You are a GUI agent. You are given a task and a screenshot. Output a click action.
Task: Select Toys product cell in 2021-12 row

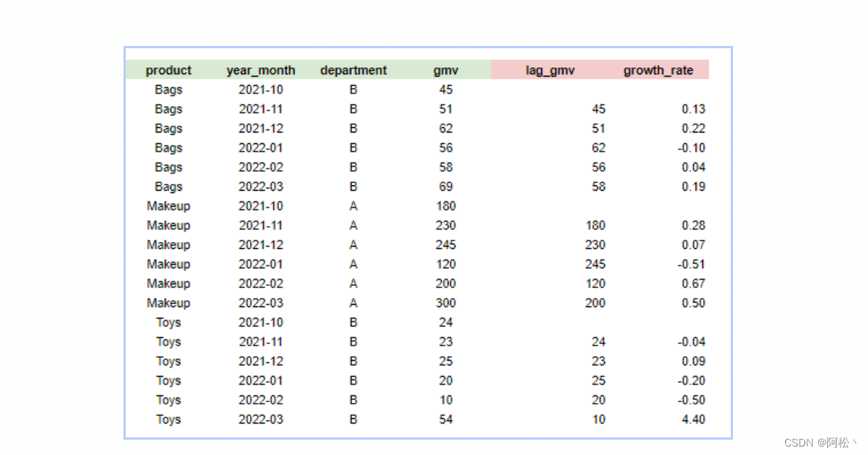[168, 361]
